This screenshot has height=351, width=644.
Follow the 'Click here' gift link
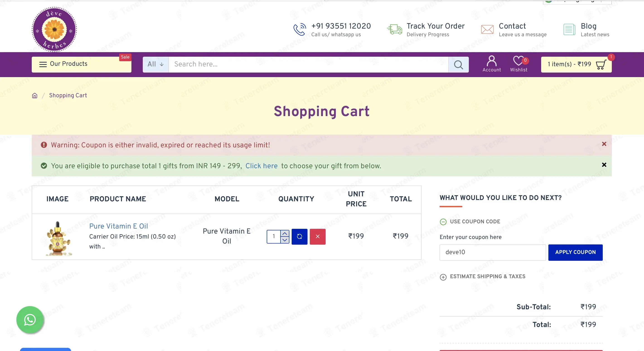[x=261, y=166]
